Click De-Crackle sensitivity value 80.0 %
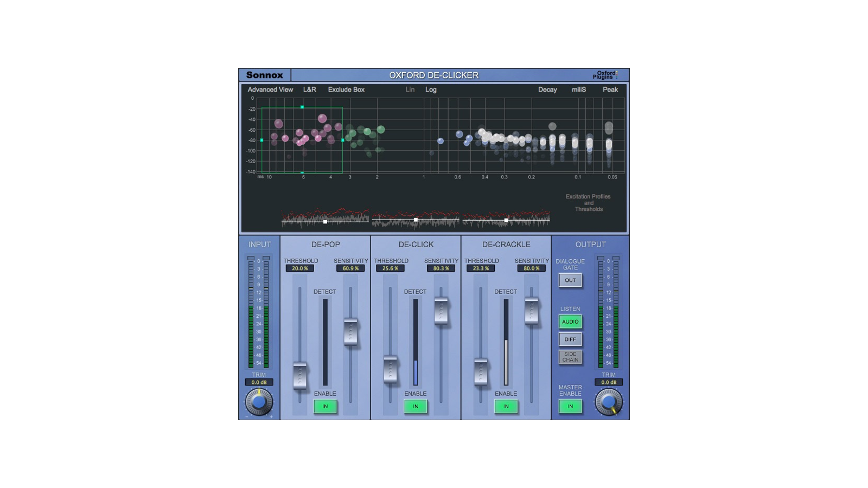 click(x=532, y=268)
